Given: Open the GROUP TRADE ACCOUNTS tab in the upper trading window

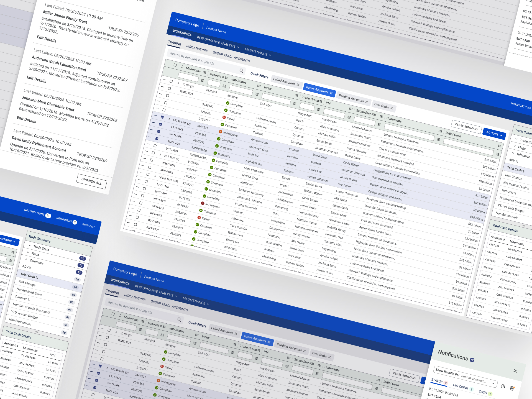Looking at the screenshot, I should (231, 57).
